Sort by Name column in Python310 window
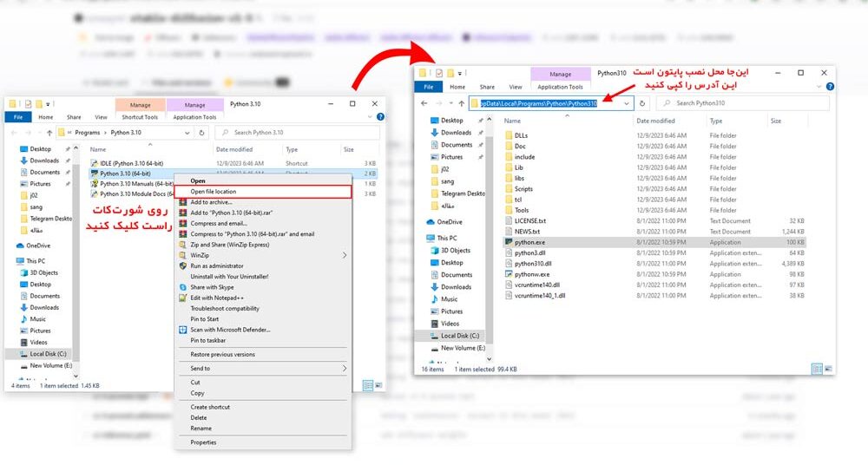Image resolution: width=868 pixels, height=465 pixels. tap(512, 121)
